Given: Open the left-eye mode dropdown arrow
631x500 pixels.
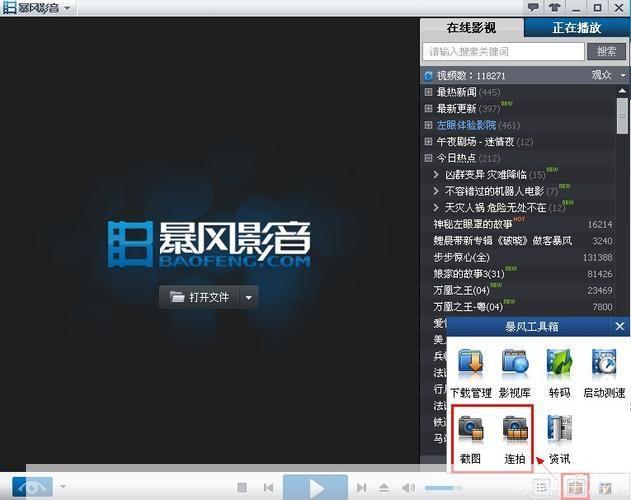Looking at the screenshot, I should 63,486.
